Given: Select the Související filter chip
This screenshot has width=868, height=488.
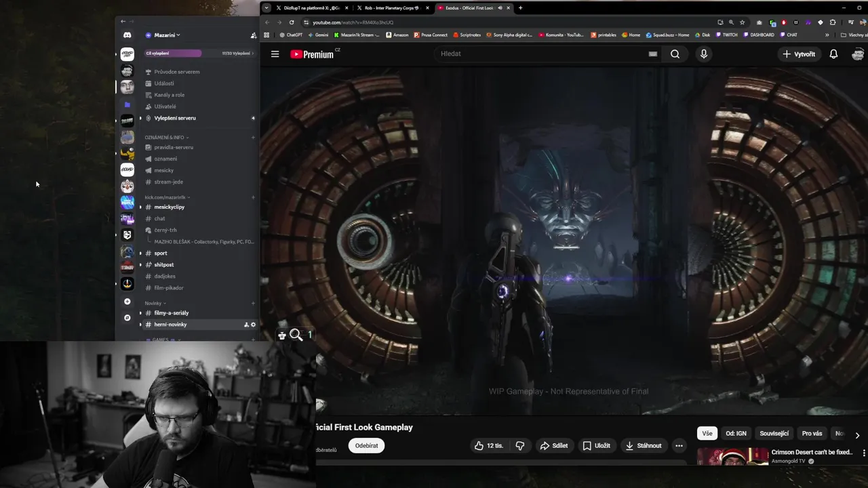Looking at the screenshot, I should [x=774, y=434].
